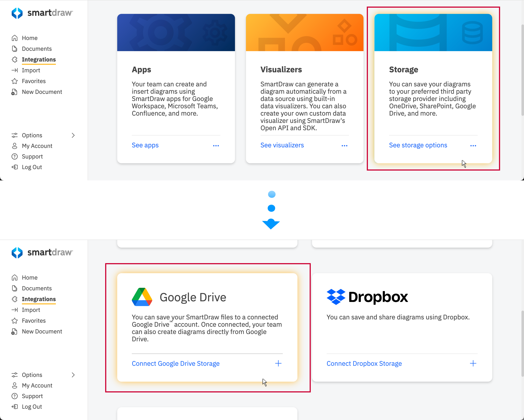Follow the See storage options link
Image resolution: width=524 pixels, height=420 pixels.
(418, 145)
